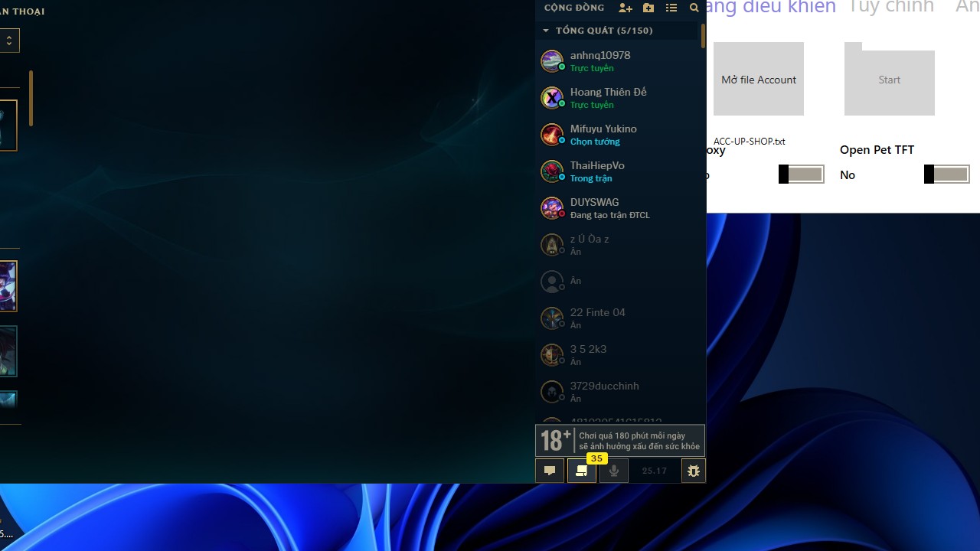Click DUYSWAG's profile avatar
This screenshot has width=980, height=551.
click(x=552, y=207)
